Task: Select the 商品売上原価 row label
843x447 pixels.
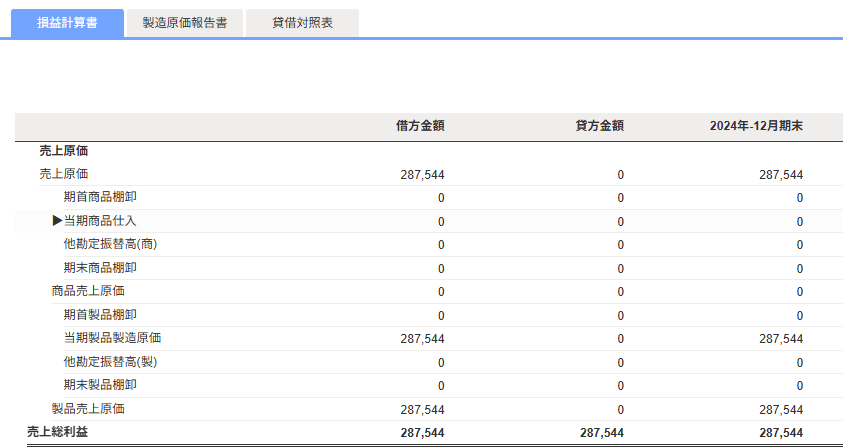Action: tap(88, 291)
